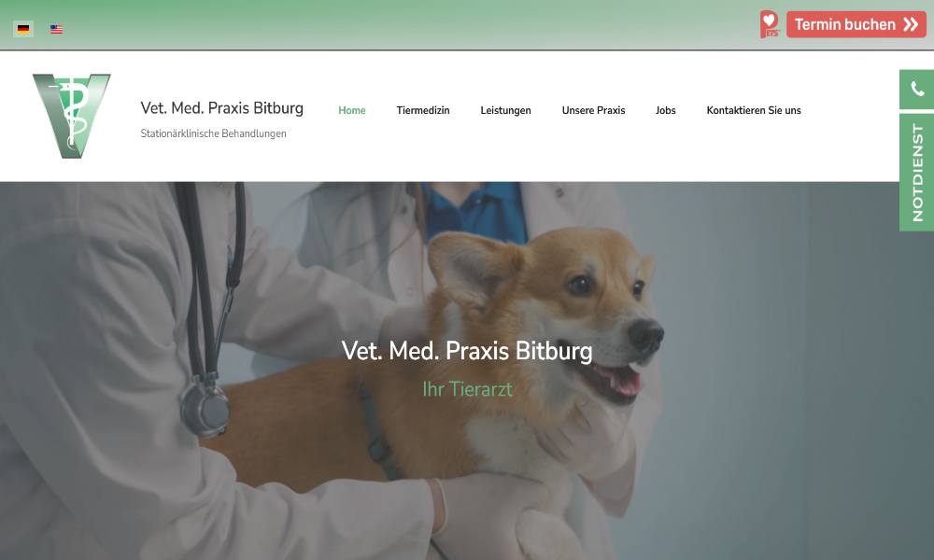Screen dimensions: 934x560
Task: Click the hero heading Vet. Med. Praxis Bitburg
Action: 467,351
